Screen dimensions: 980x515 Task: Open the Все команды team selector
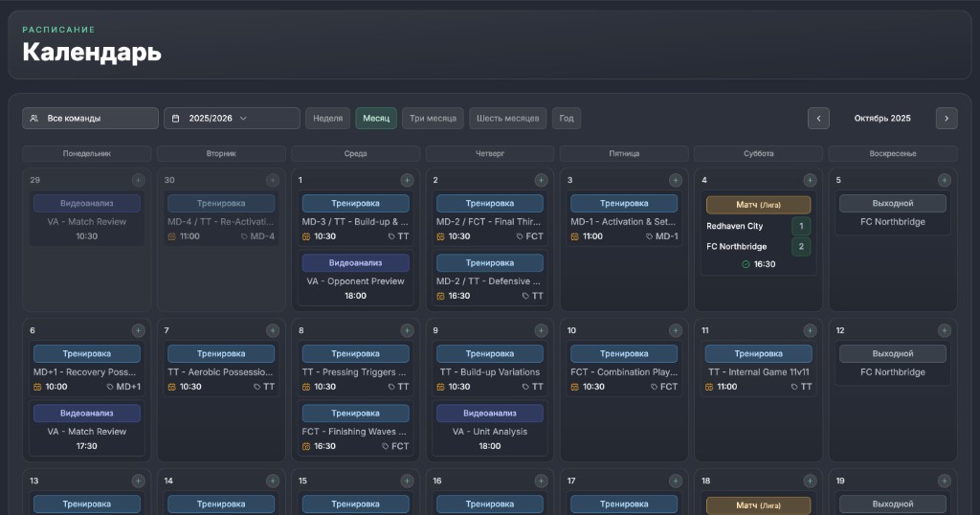pyautogui.click(x=91, y=118)
